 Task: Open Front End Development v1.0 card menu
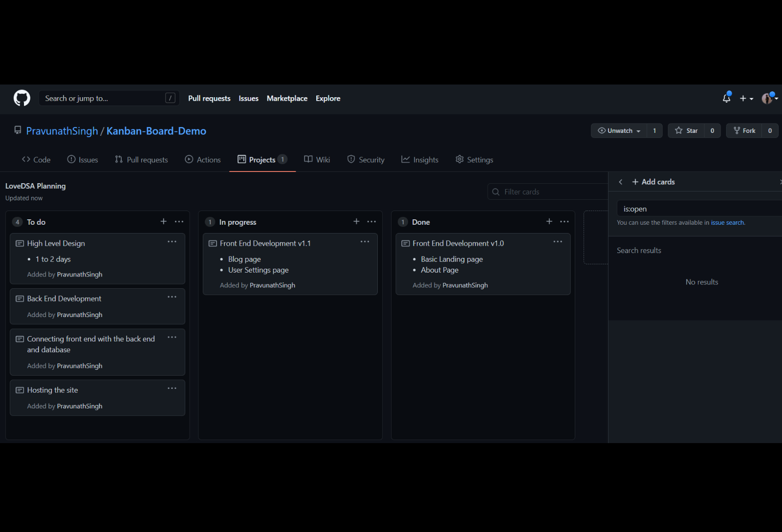558,242
